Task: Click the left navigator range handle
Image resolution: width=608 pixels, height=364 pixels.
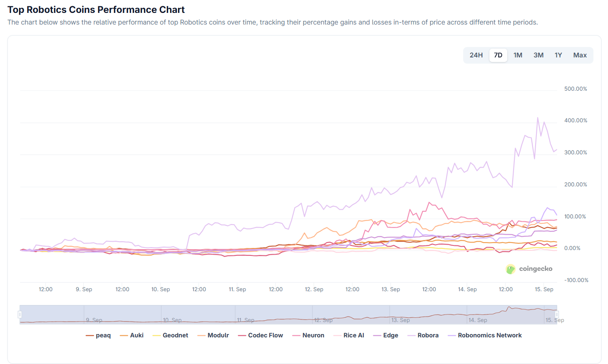Action: (x=20, y=314)
